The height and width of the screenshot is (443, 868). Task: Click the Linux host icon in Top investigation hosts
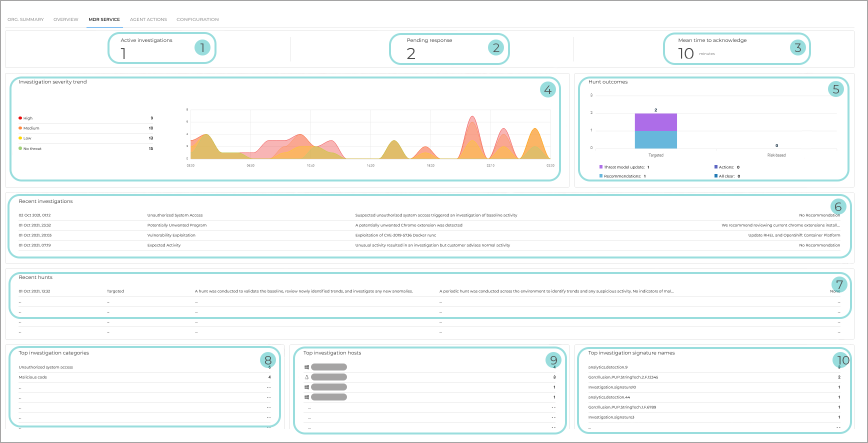pyautogui.click(x=306, y=377)
